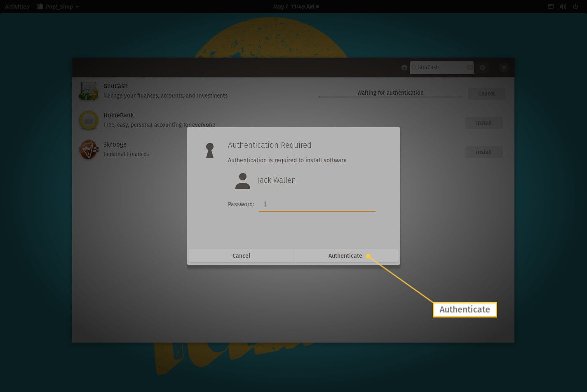Click the 'Authentication Required' dialog heading

tap(270, 145)
